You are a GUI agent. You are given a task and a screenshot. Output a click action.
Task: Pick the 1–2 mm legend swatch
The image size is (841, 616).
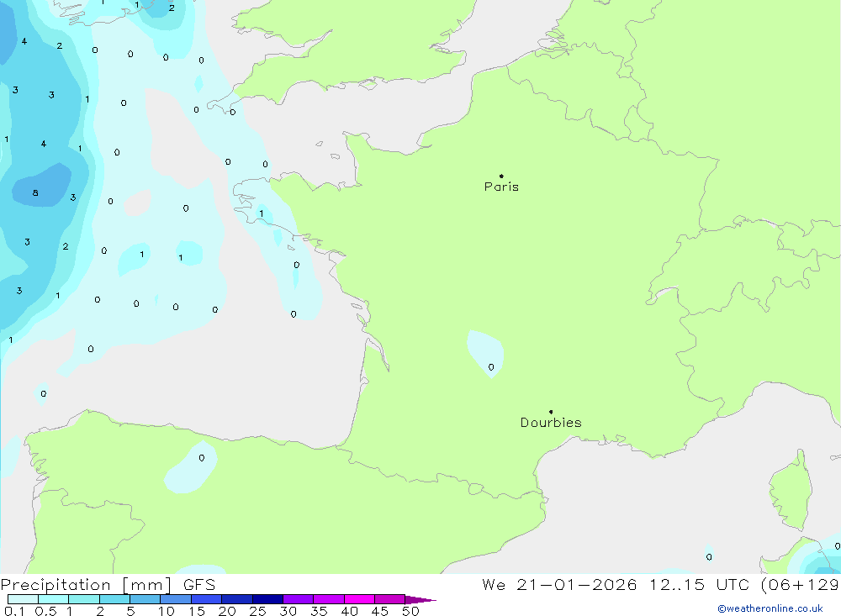point(84,599)
